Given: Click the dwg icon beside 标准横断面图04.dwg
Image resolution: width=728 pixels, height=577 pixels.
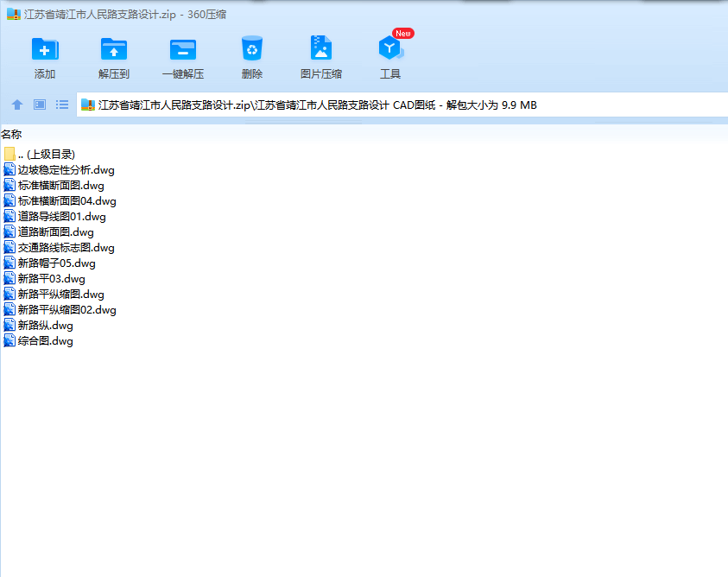Looking at the screenshot, I should click(x=9, y=200).
